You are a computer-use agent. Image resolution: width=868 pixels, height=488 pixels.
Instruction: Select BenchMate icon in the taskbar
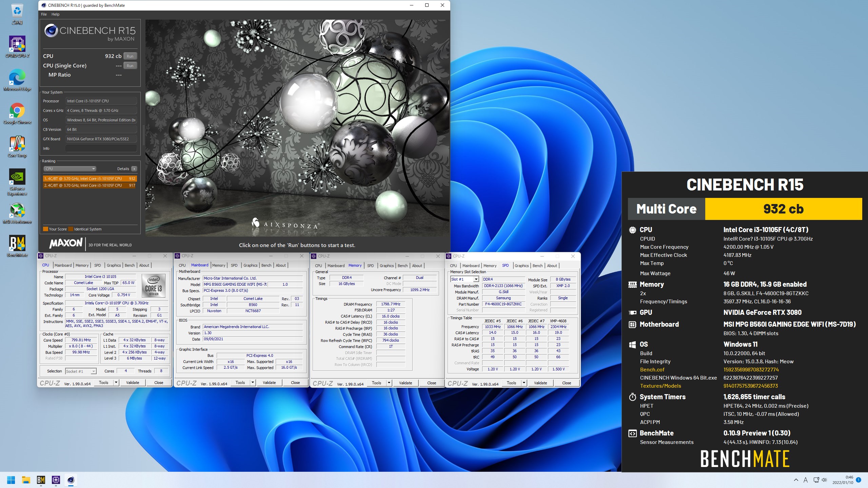[41, 480]
